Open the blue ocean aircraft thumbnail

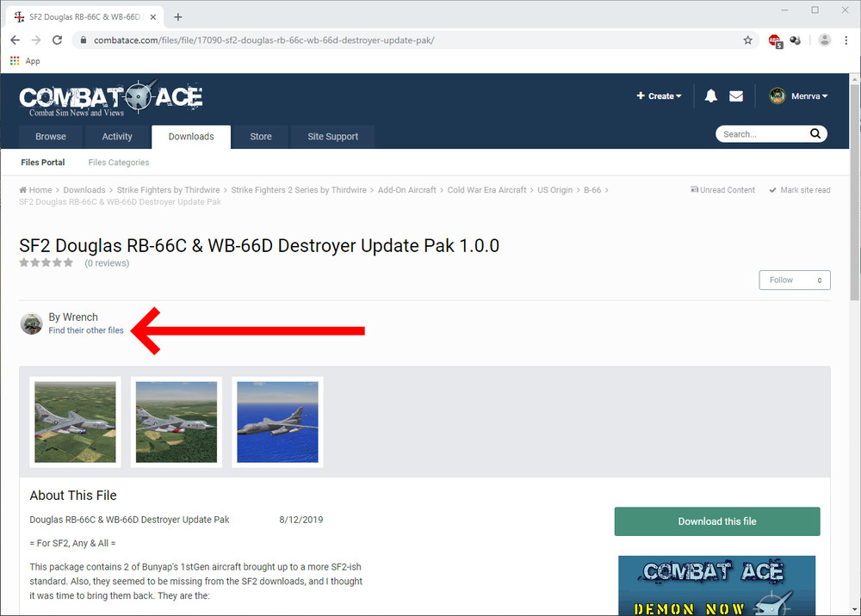click(x=277, y=422)
